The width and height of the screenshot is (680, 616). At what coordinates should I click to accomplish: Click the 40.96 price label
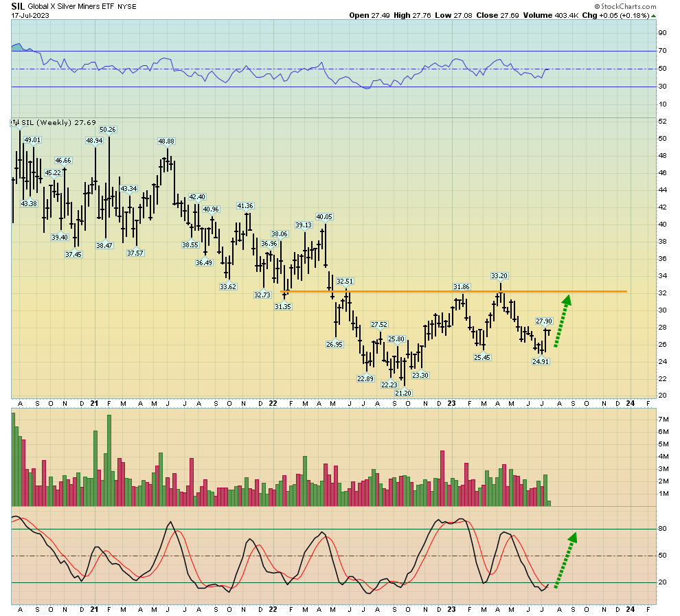click(x=211, y=209)
